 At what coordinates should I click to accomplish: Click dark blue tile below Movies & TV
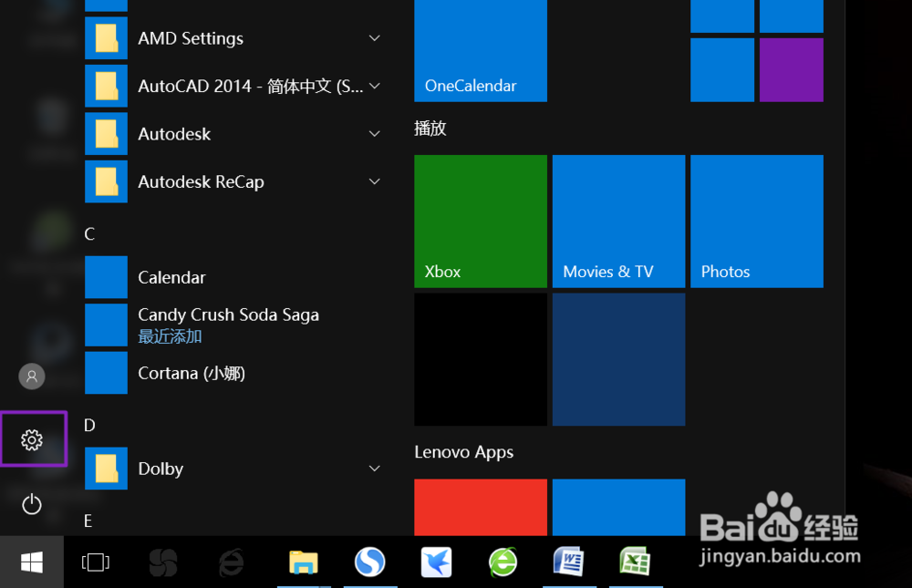tap(619, 359)
